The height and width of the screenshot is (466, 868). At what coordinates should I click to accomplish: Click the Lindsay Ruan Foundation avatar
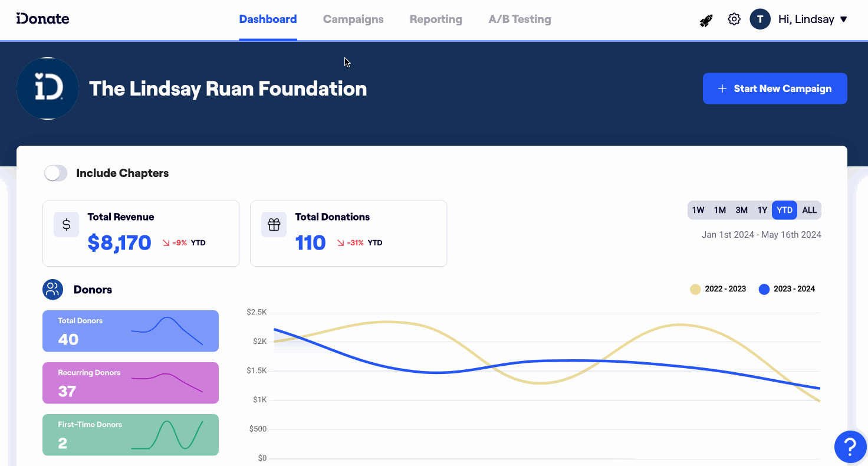(x=47, y=88)
